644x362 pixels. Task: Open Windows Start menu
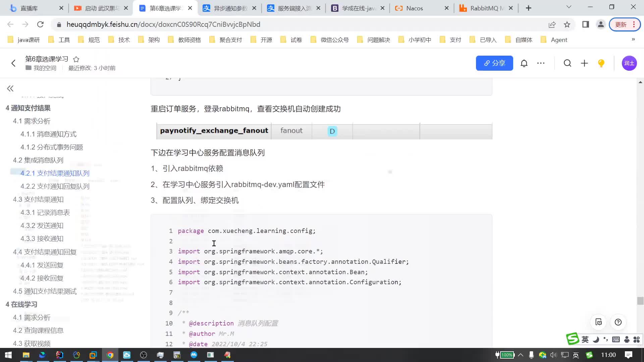click(x=8, y=355)
